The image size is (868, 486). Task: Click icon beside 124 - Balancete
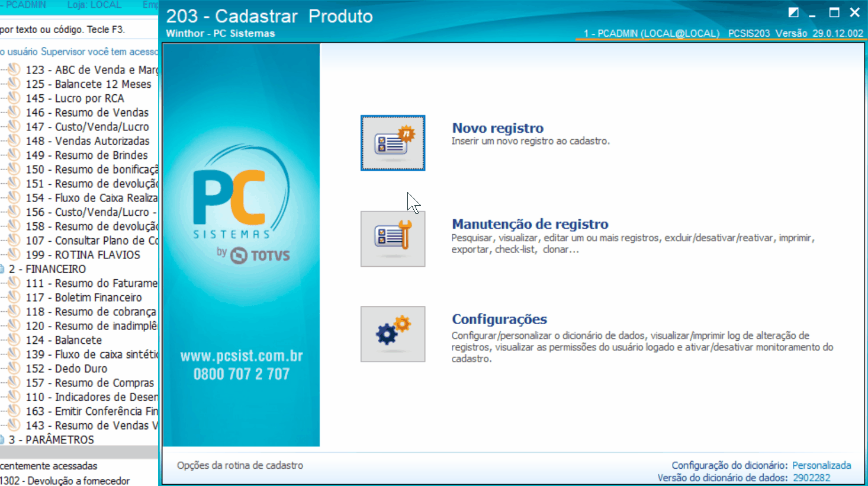click(14, 340)
